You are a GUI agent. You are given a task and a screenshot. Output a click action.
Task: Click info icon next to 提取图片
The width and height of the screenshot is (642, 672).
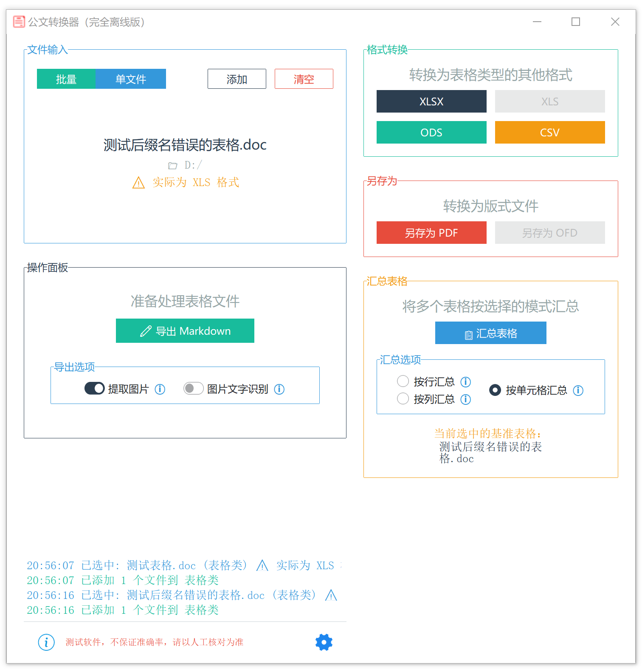coord(160,389)
